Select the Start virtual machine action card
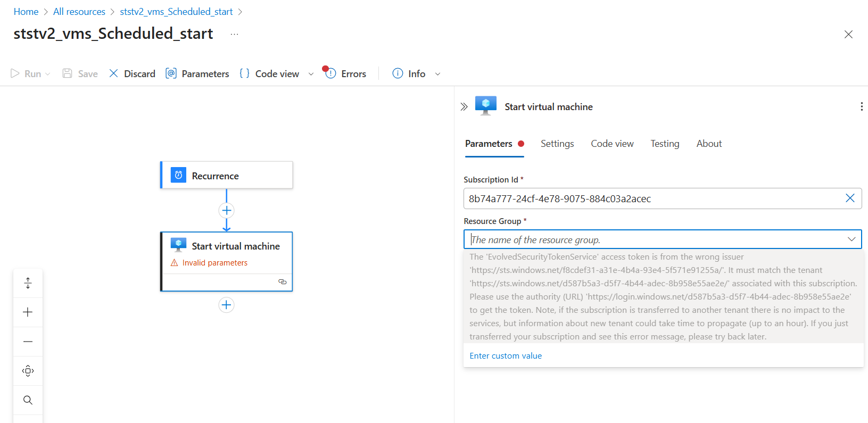 [227, 261]
